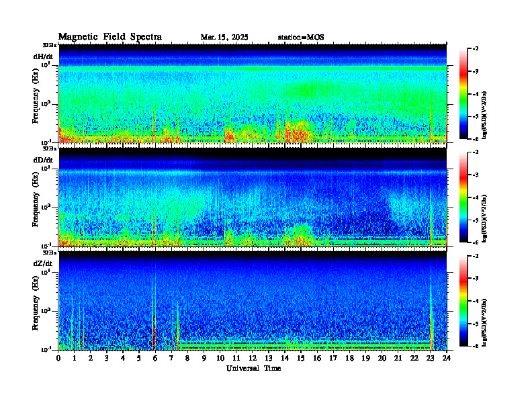Click the hour "9" tick label
Viewport: 532px width, 411px height.
point(204,358)
